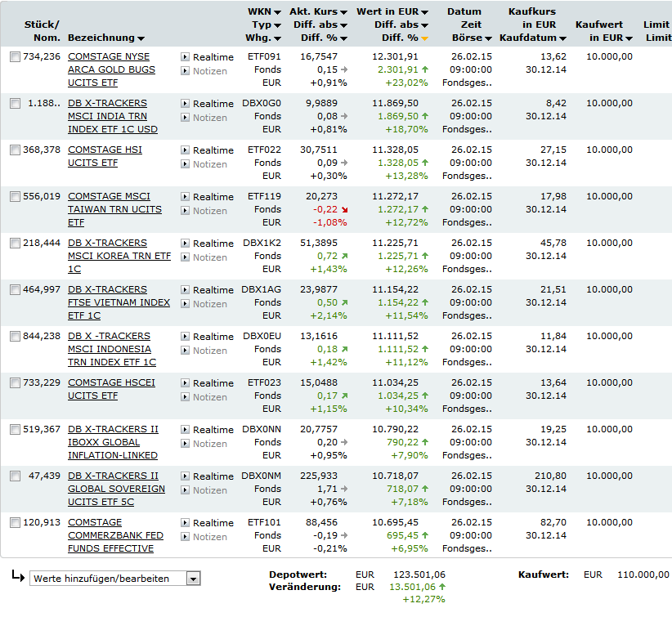
Task: Open DB X-TRACKERS II IBOXX GLOBAL INFLATION-LINKED link
Action: tap(113, 442)
